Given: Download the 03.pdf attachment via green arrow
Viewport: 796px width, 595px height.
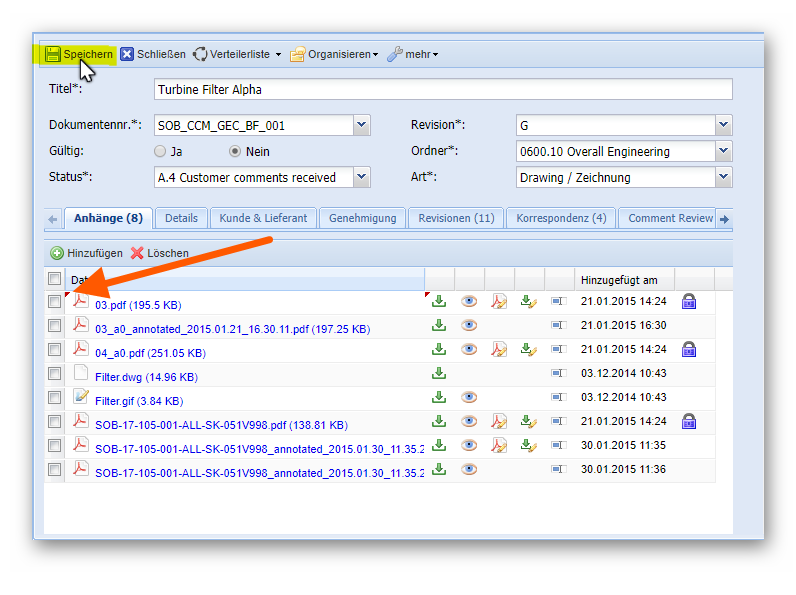Looking at the screenshot, I should (438, 301).
